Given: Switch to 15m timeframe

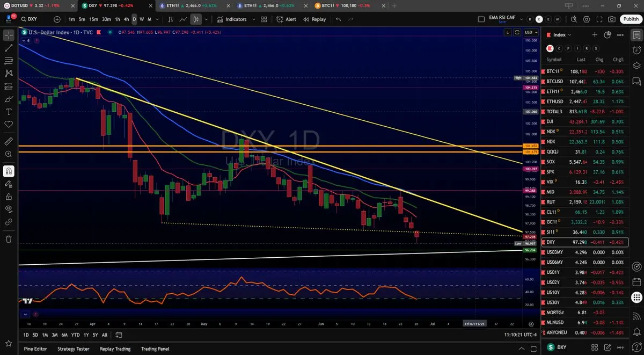Looking at the screenshot, I should (x=93, y=19).
